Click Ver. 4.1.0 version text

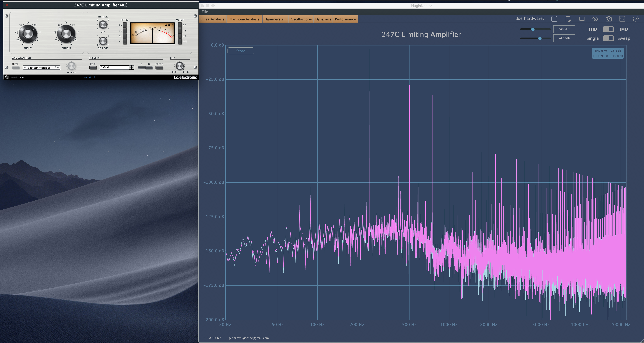point(89,77)
